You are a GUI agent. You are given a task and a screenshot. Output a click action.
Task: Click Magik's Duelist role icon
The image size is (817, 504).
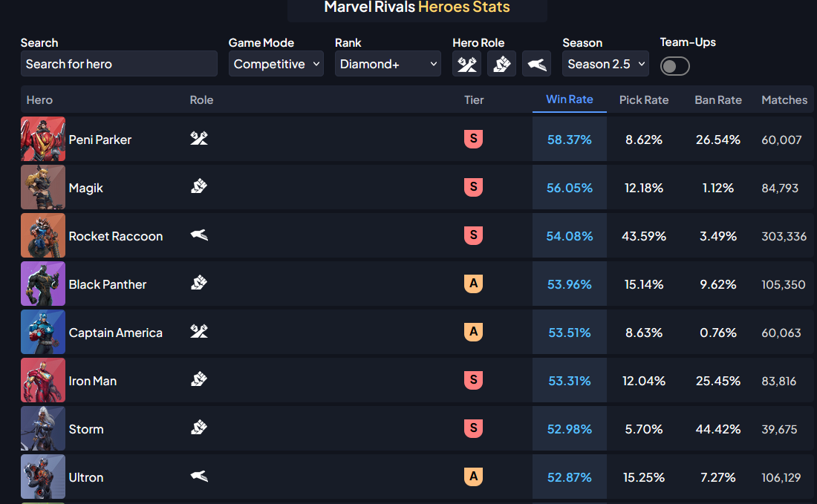point(199,186)
